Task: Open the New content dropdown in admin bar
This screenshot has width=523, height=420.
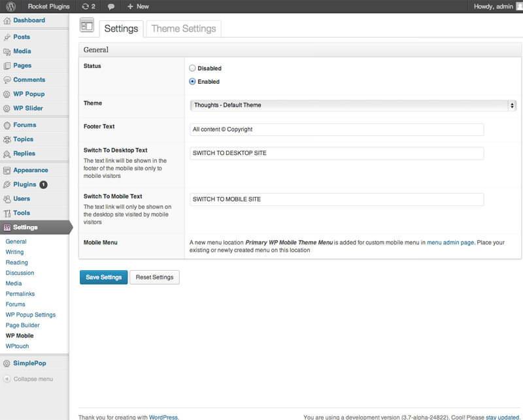Action: pos(138,7)
